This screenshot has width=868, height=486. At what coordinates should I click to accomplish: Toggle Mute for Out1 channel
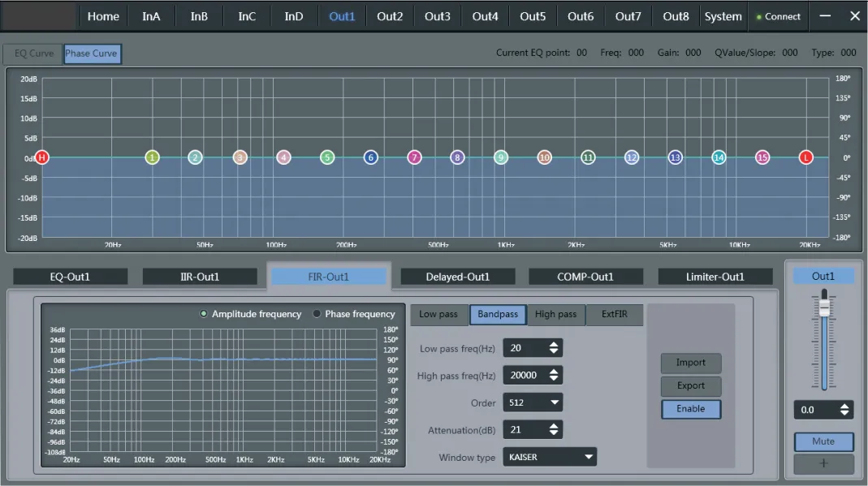tap(823, 441)
